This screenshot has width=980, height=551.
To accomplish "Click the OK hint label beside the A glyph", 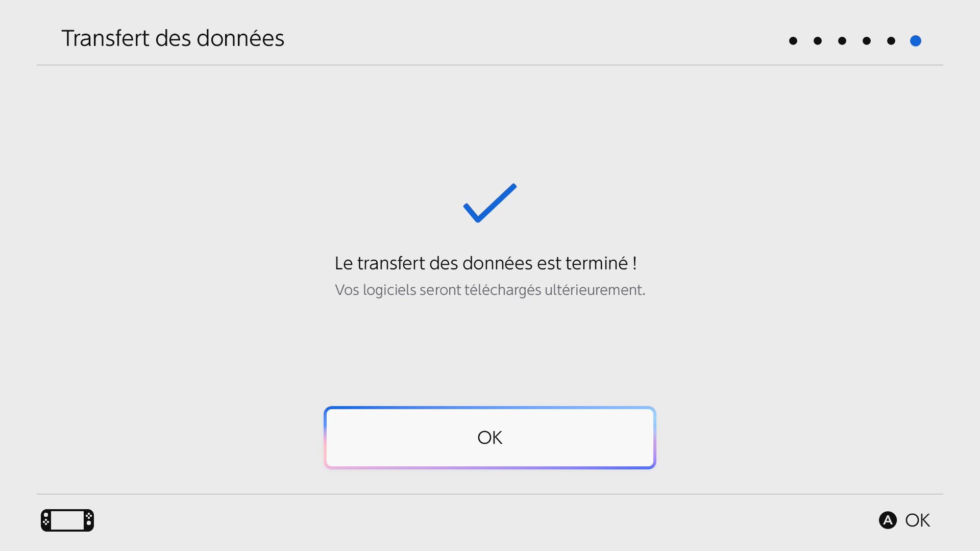I will pos(917,520).
